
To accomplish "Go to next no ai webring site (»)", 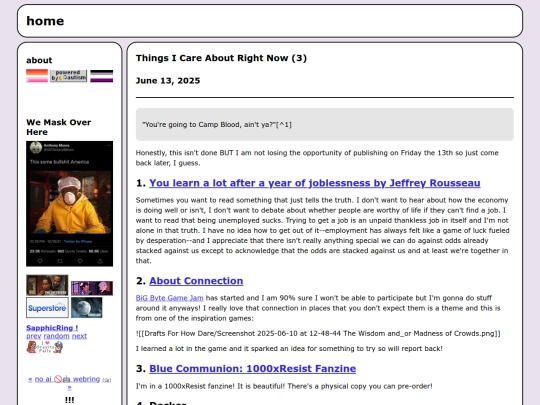I will 69,387.
